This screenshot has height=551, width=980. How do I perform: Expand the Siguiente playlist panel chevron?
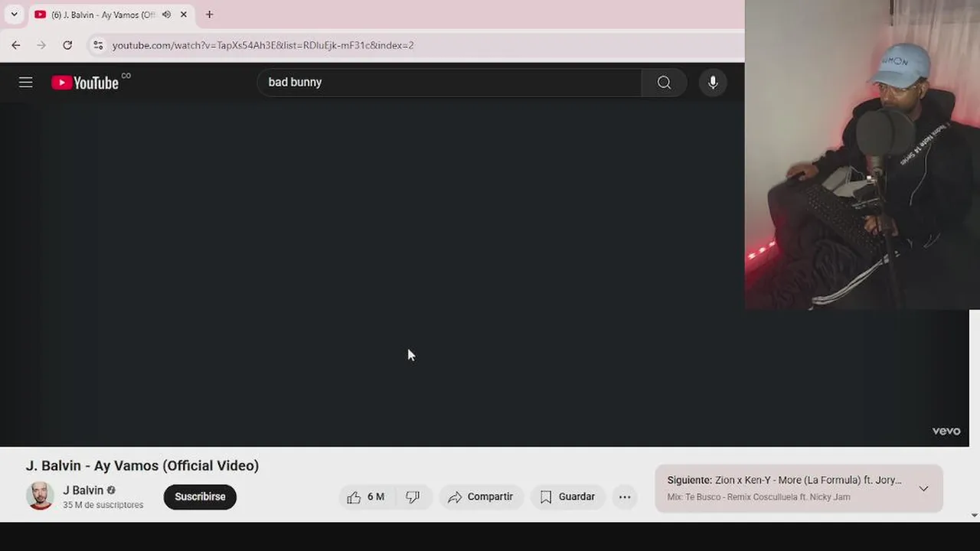[x=923, y=488]
